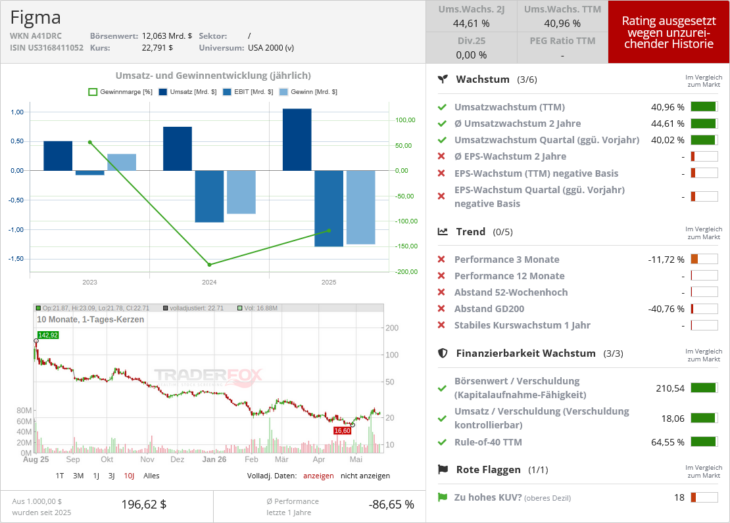This screenshot has width=730, height=523.
Task: Select the 10J chart timeframe
Action: click(x=129, y=475)
